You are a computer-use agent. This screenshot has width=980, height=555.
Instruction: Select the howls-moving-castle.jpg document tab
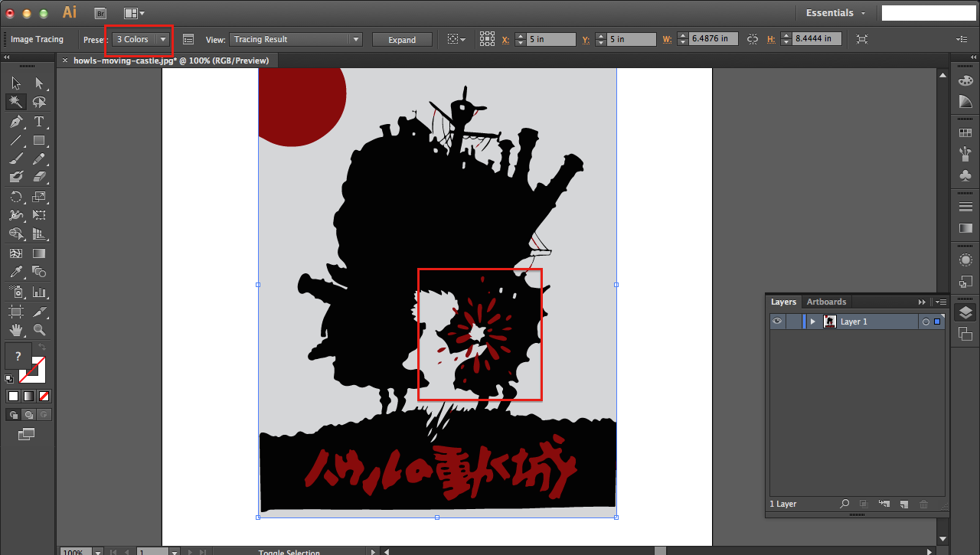tap(166, 60)
